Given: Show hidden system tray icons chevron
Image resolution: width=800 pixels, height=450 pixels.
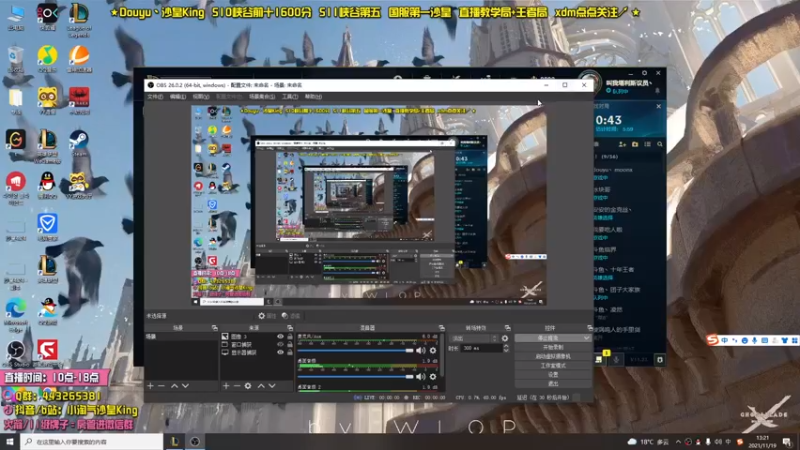Looking at the screenshot, I should [x=678, y=442].
